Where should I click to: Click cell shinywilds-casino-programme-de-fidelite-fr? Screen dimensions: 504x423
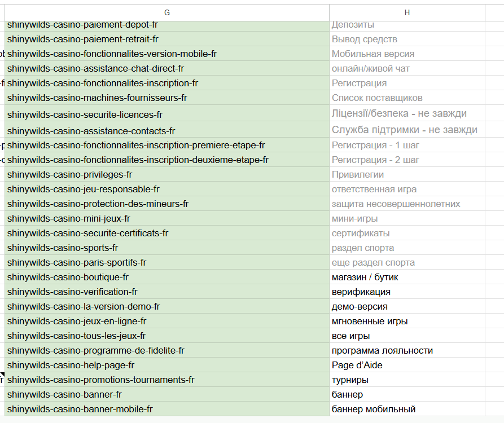[167, 350]
